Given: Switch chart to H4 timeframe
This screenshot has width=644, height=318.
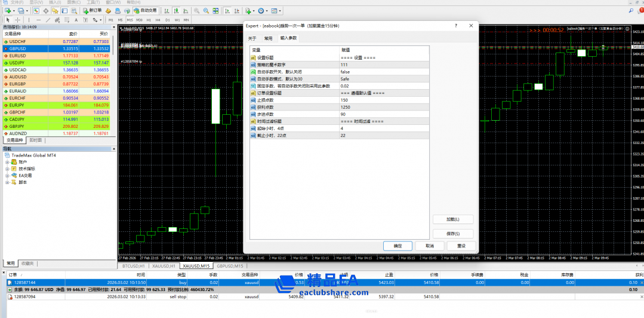Looking at the screenshot, I should click(158, 20).
